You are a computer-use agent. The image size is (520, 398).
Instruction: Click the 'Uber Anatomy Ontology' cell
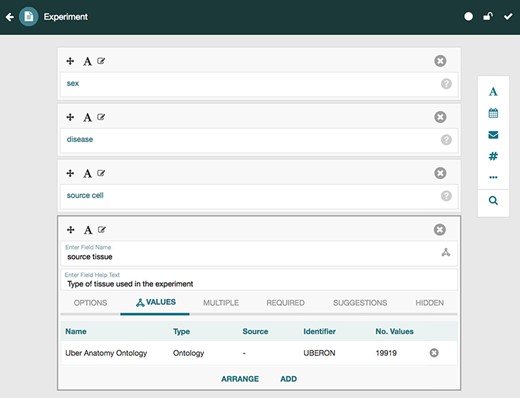[106, 353]
